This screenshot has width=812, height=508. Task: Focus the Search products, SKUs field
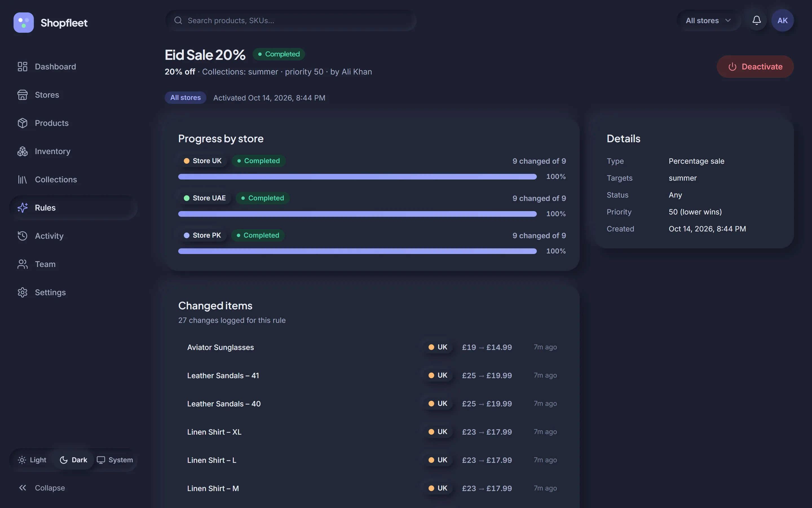[x=291, y=21]
